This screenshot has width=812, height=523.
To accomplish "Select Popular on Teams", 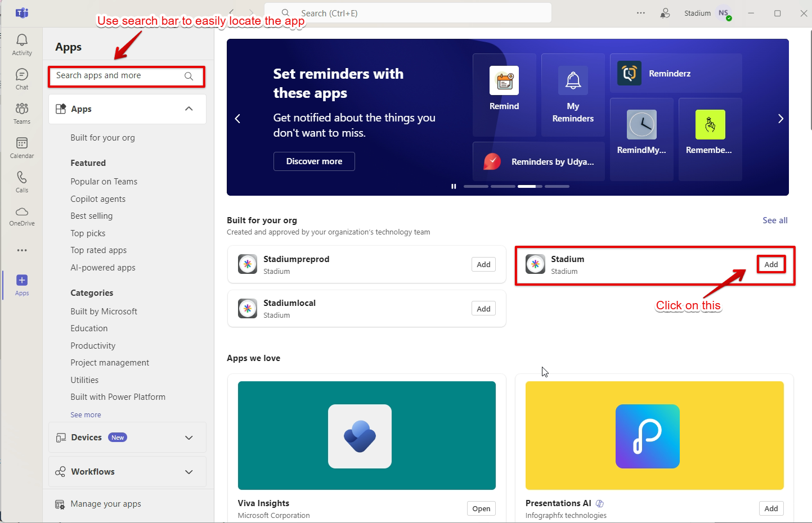I will point(104,182).
